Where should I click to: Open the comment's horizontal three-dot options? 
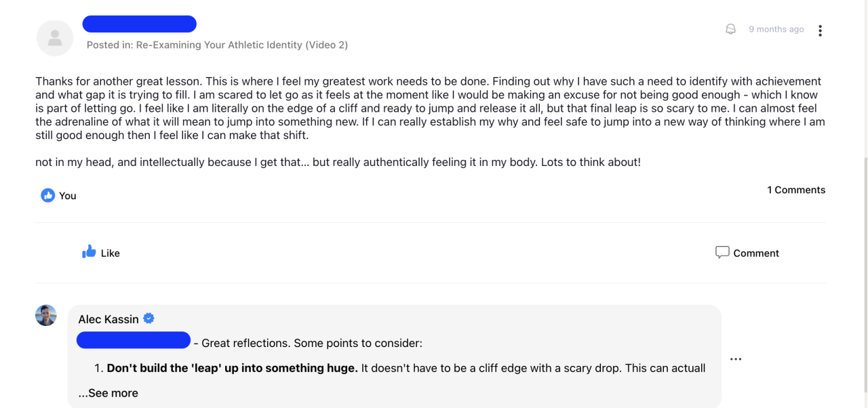(736, 359)
